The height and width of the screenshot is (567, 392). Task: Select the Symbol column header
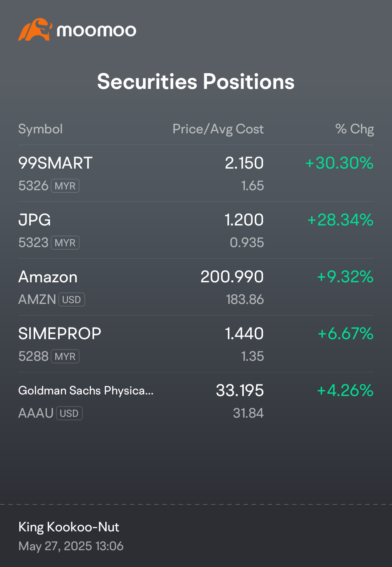[40, 129]
